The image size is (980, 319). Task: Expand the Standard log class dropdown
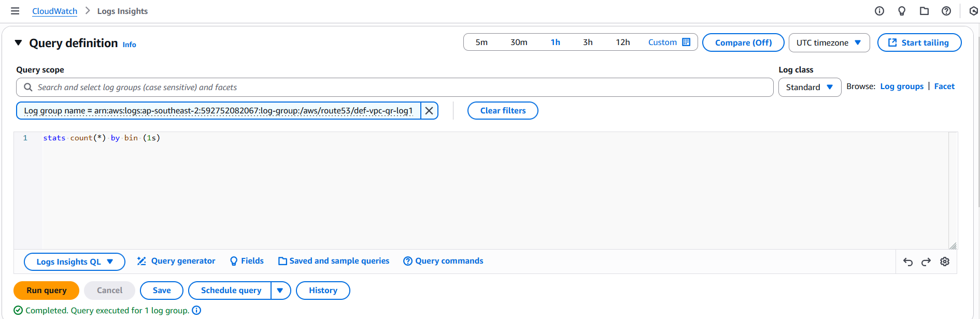[x=809, y=87]
